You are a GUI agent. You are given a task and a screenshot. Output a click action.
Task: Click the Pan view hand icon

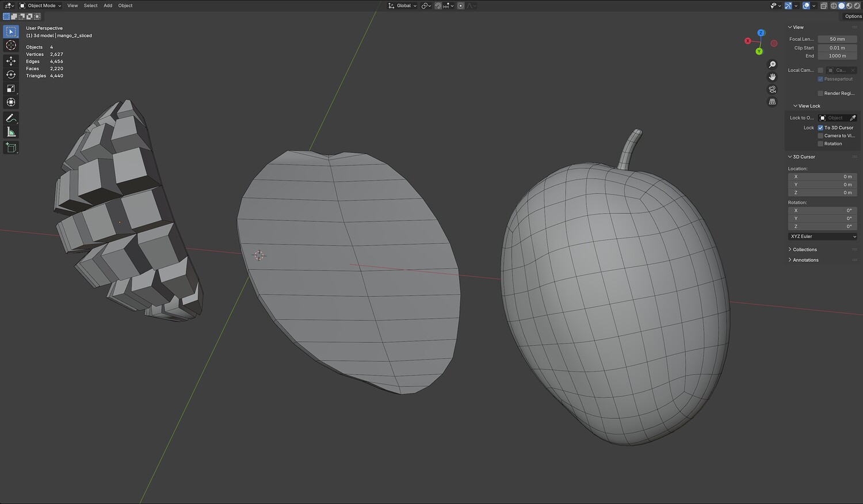[x=772, y=77]
